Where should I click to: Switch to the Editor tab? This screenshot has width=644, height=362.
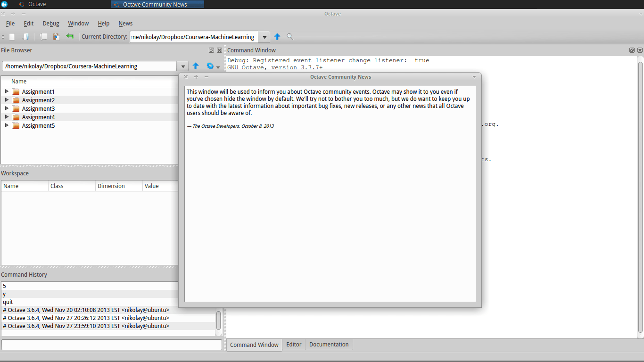pyautogui.click(x=294, y=345)
